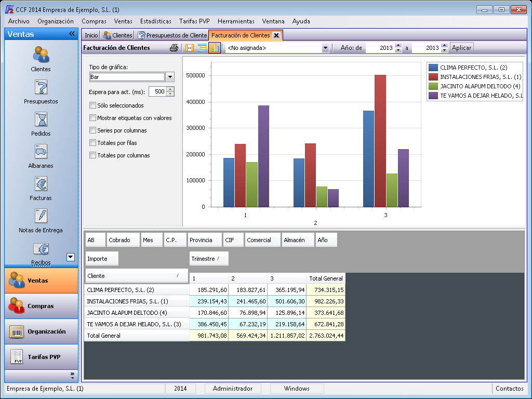
Task: Click the Comercial pivot field button
Action: 262,240
